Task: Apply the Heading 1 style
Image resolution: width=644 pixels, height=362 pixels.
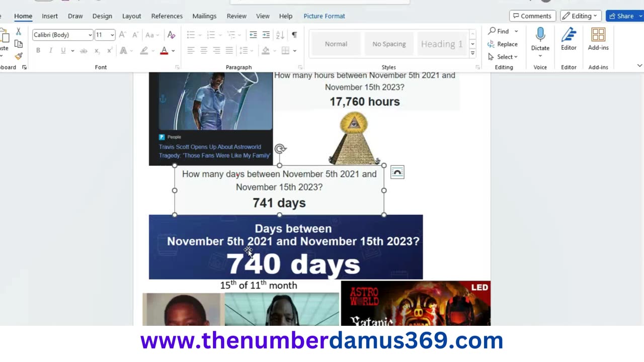Action: (x=442, y=44)
